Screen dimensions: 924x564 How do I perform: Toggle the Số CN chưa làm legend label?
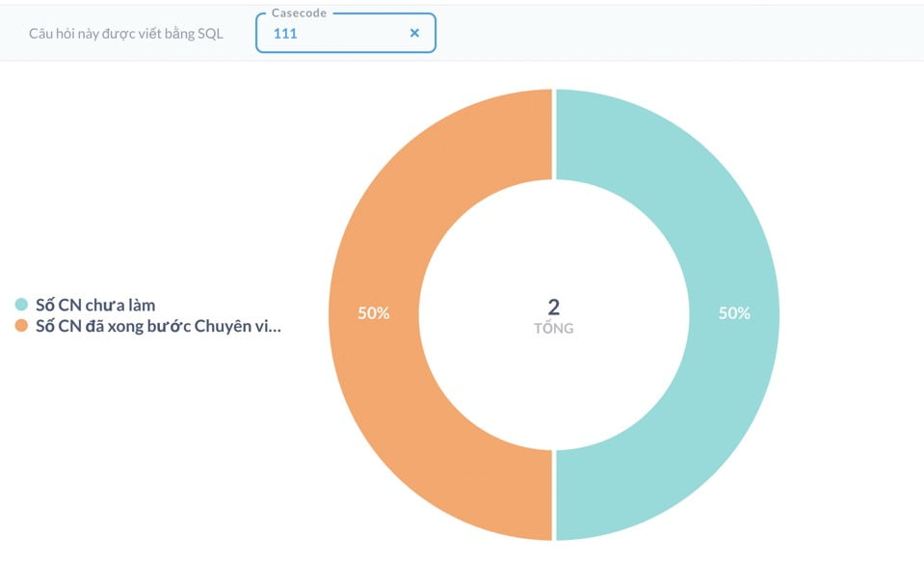tap(94, 306)
